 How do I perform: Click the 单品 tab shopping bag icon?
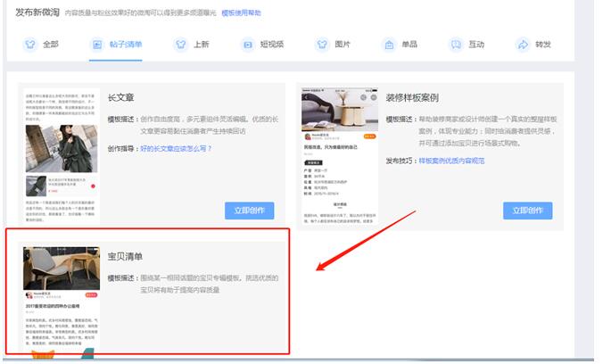pyautogui.click(x=389, y=45)
